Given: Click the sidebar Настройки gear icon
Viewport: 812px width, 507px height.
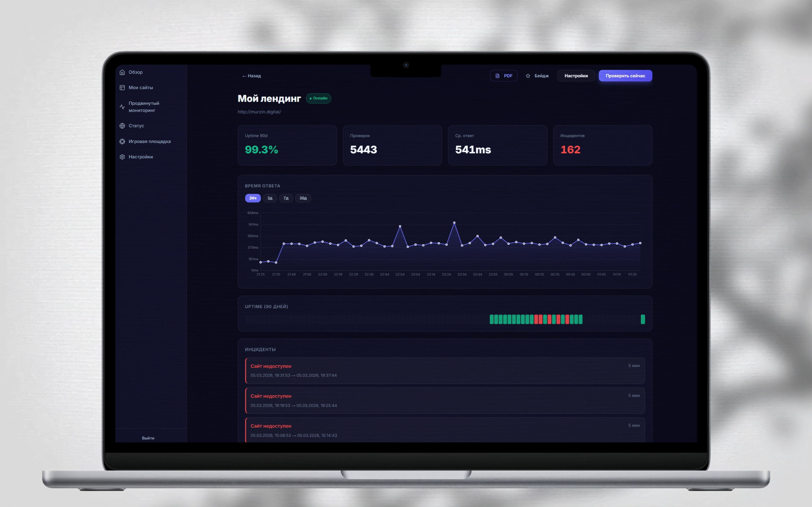Looking at the screenshot, I should pos(122,157).
